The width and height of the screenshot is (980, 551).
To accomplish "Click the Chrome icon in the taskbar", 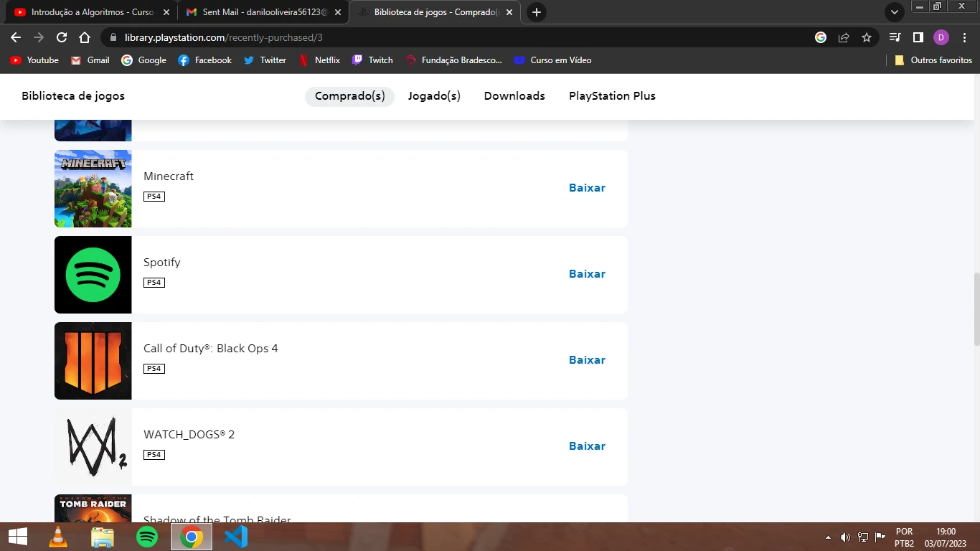I will 192,537.
